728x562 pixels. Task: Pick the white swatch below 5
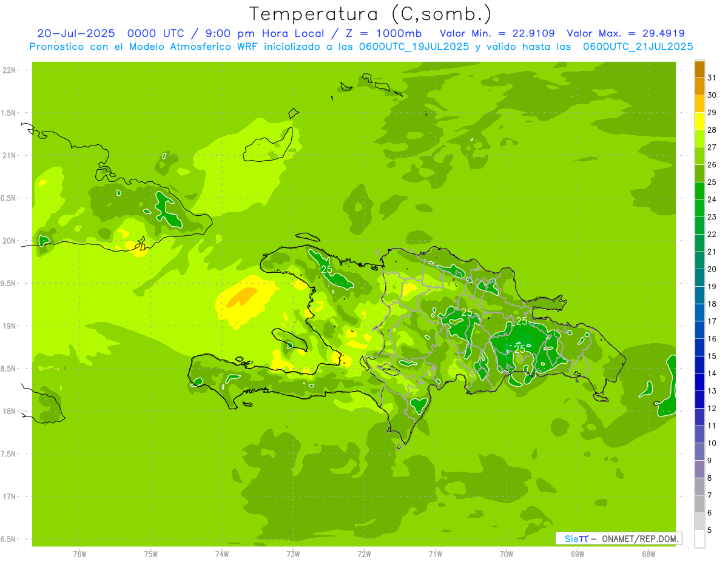pos(699,539)
